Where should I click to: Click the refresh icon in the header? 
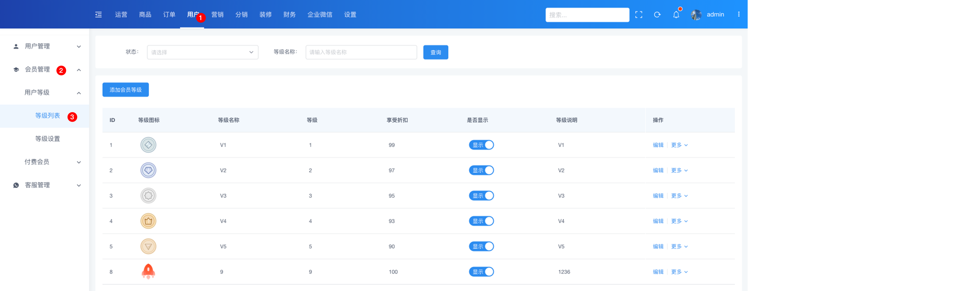[657, 14]
